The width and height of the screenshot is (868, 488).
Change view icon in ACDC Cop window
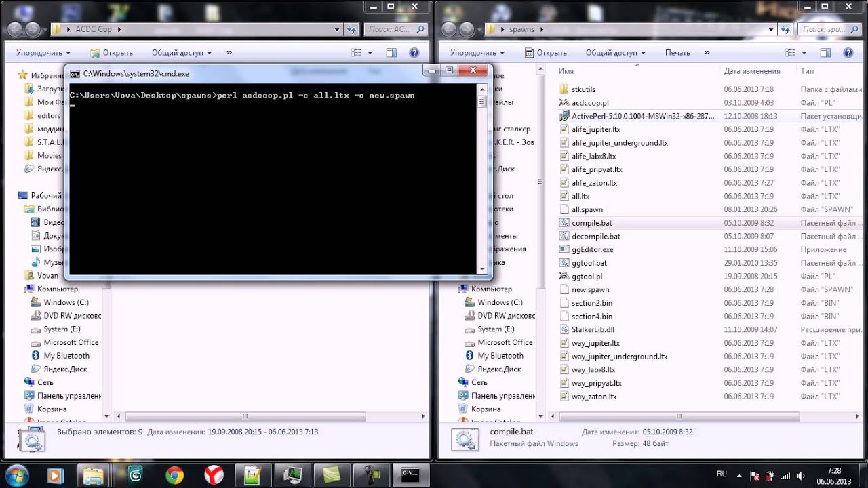tap(356, 53)
